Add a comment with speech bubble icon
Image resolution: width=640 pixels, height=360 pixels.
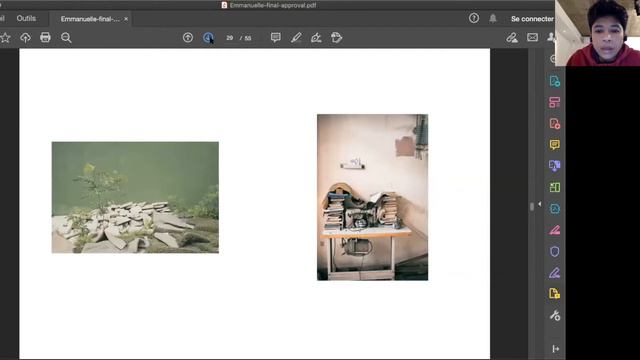pyautogui.click(x=276, y=38)
